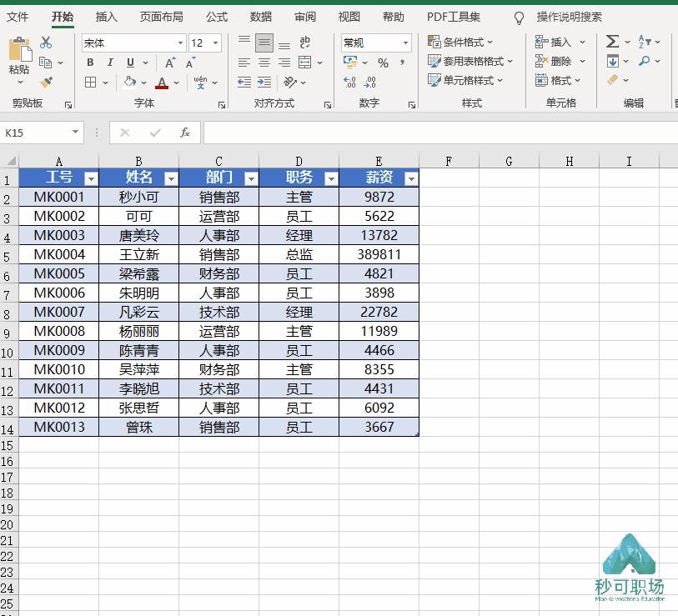Apply fill color bucket
The height and width of the screenshot is (616, 678).
130,82
